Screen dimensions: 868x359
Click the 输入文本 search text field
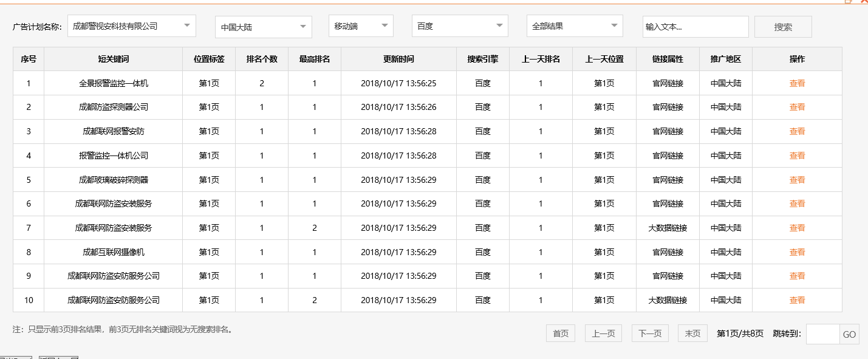695,26
